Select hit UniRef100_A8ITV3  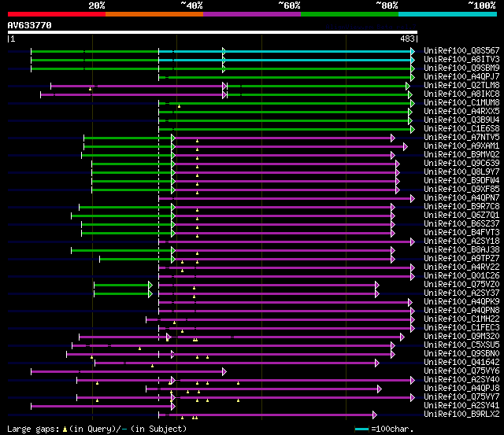pos(461,60)
